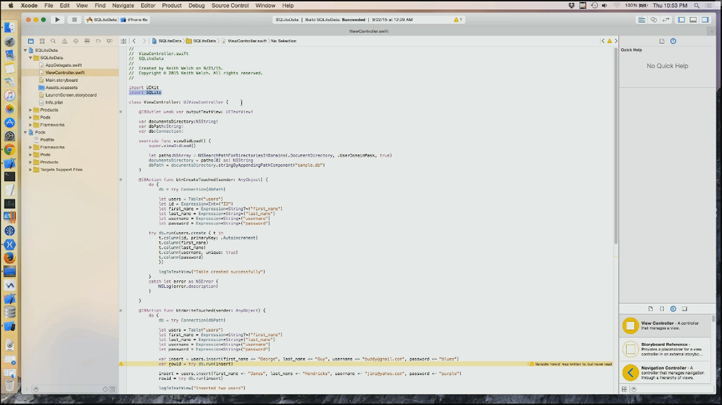Toggle the Debug area visibility
Image resolution: width=722 pixels, height=405 pixels.
coord(692,19)
